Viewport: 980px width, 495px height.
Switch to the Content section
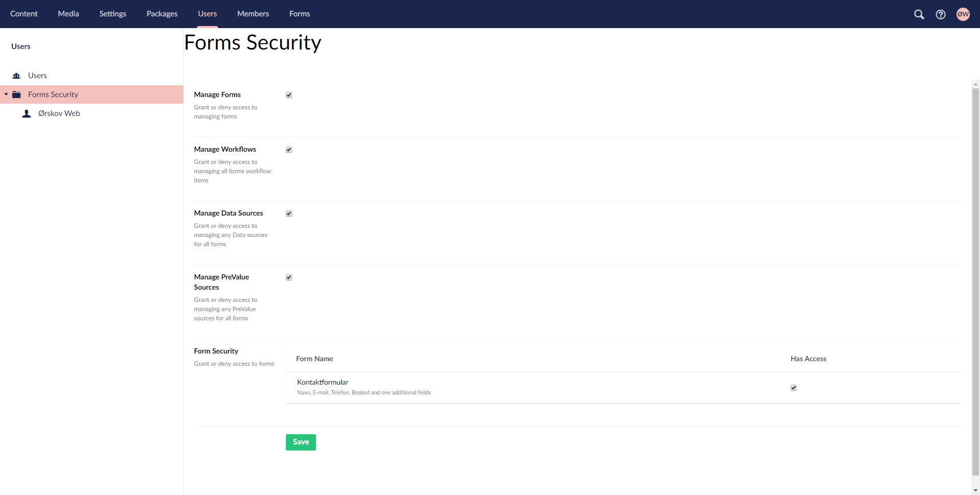(23, 14)
